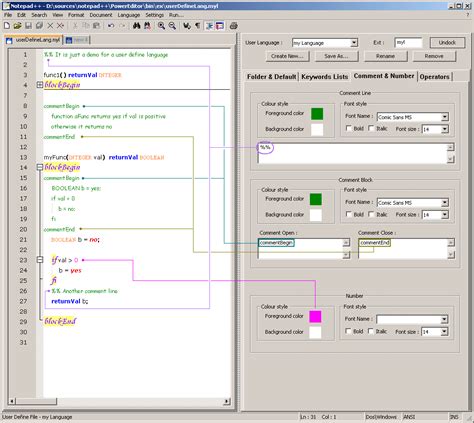The height and width of the screenshot is (423, 474).
Task: Check Italic under Number font style
Action: tap(371, 331)
